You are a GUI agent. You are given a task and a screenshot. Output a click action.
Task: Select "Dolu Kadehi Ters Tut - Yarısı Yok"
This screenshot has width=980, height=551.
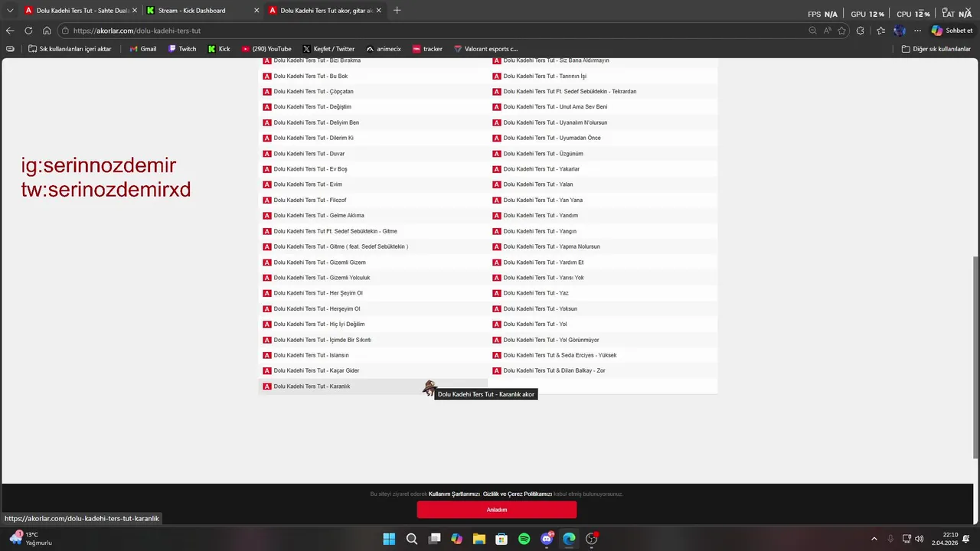544,278
